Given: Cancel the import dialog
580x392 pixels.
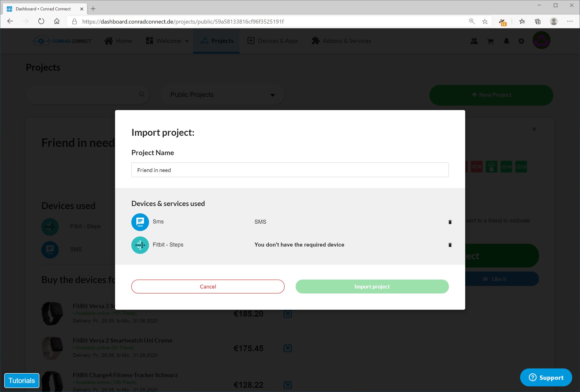Looking at the screenshot, I should click(x=208, y=286).
